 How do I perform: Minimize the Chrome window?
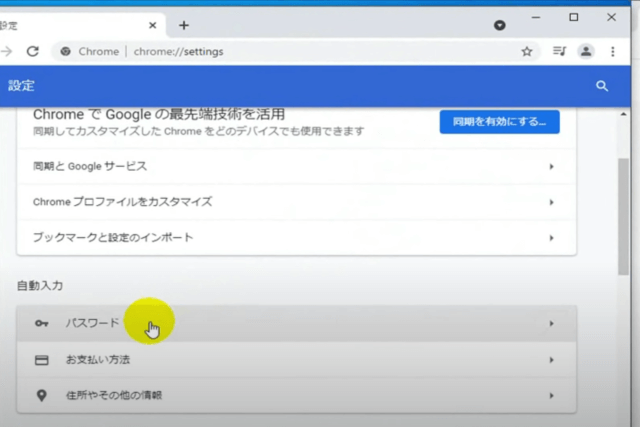click(x=536, y=18)
